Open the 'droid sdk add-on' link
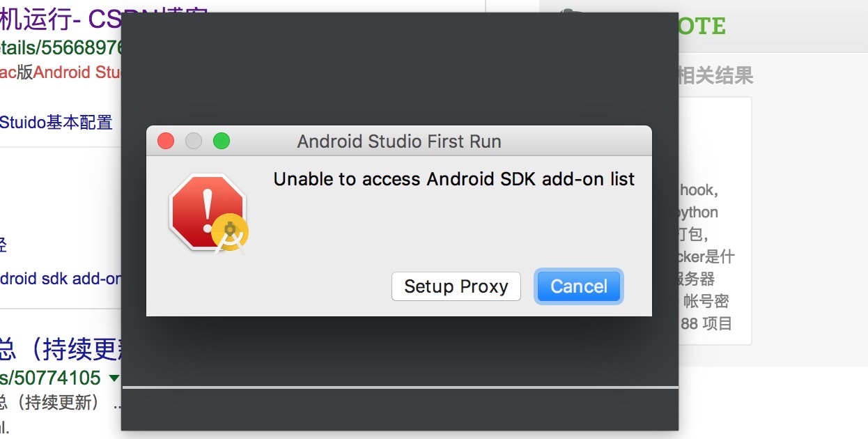Screen dimensions: 868x439 pos(60,279)
